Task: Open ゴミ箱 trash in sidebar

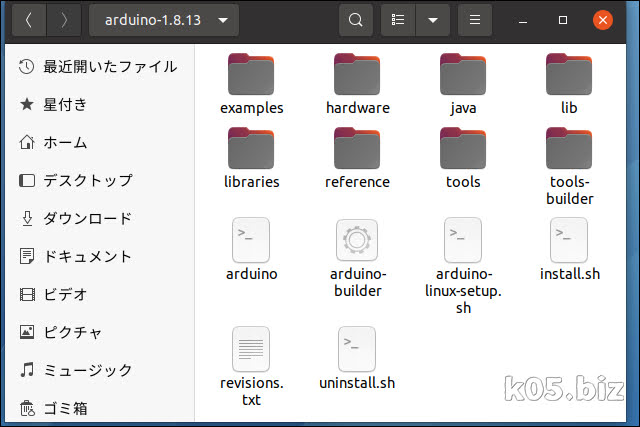Action: coord(100,408)
